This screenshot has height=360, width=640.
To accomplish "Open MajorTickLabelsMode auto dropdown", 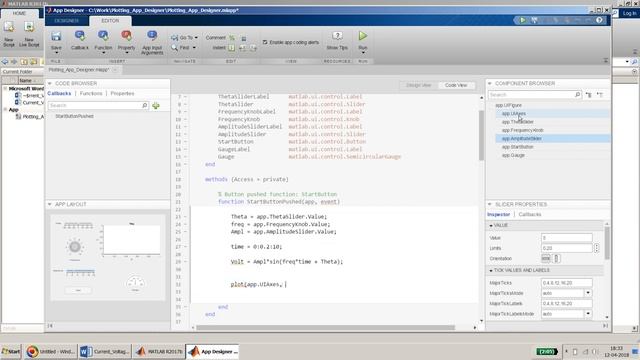I will pos(588,314).
